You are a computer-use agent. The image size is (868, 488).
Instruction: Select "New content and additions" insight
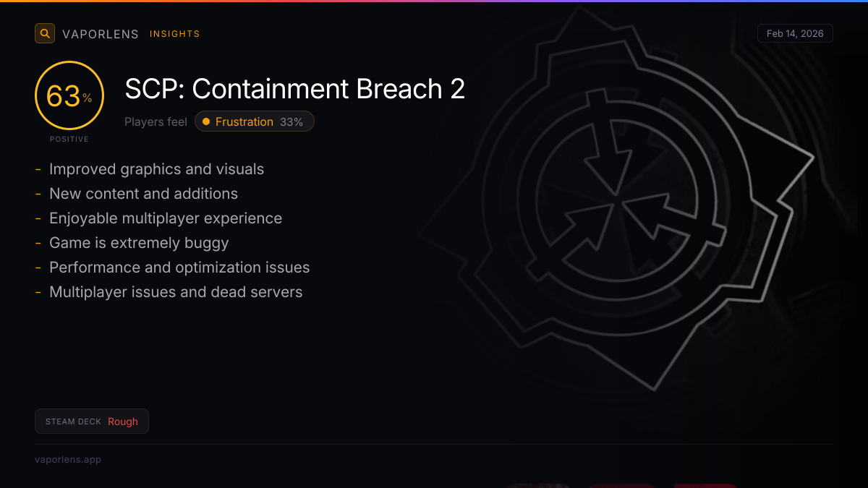(143, 194)
